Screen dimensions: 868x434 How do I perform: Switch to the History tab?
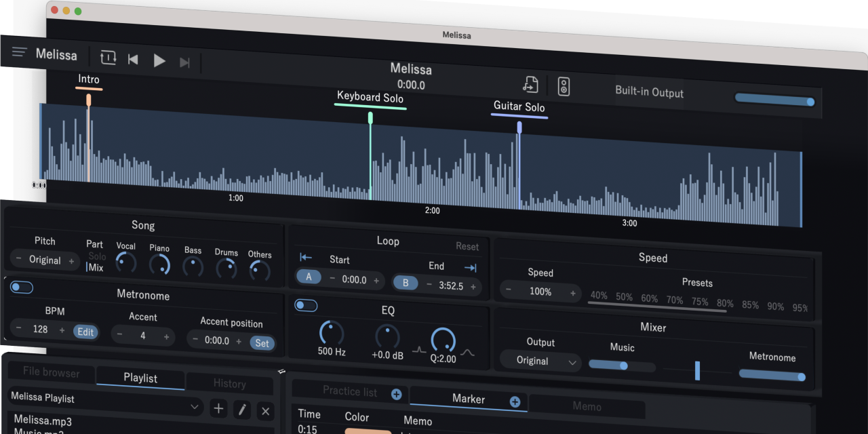click(229, 384)
